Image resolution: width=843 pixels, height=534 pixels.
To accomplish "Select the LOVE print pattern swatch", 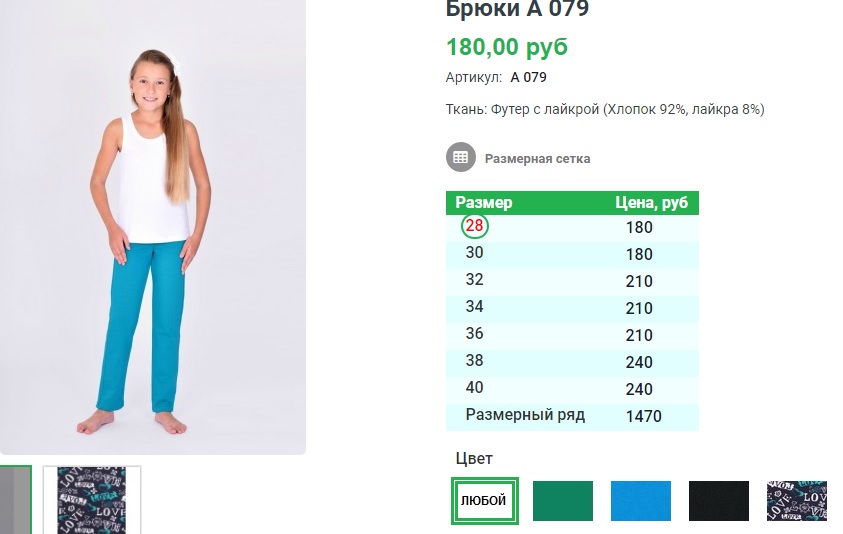I will 796,501.
